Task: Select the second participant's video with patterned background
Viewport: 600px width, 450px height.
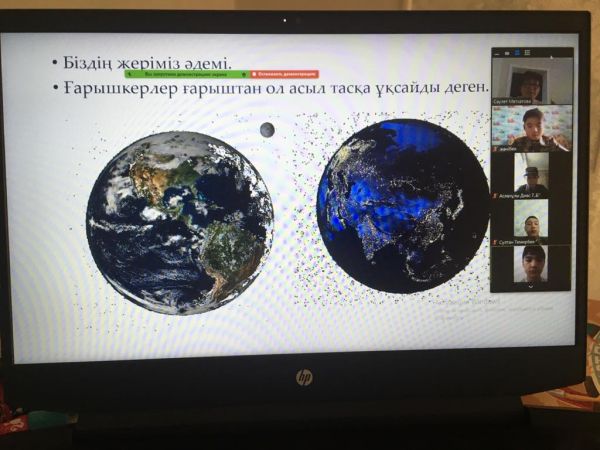Action: click(531, 127)
